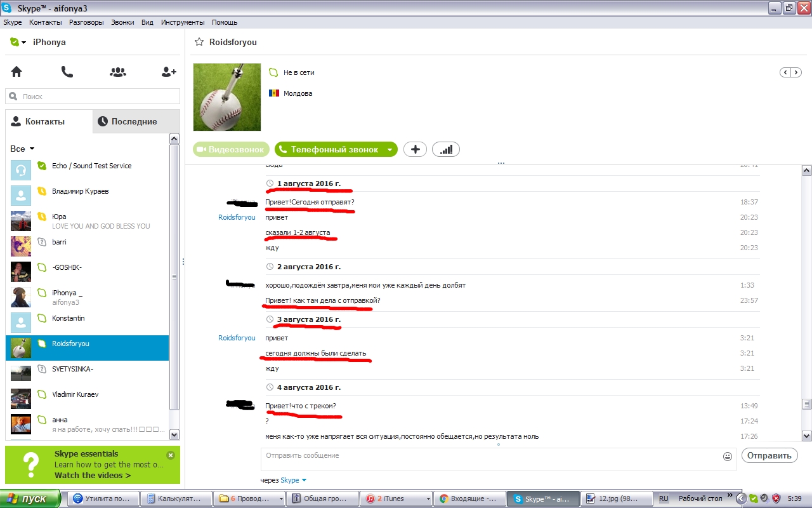Close the Skype essentials banner
The height and width of the screenshot is (508, 812).
(x=171, y=455)
